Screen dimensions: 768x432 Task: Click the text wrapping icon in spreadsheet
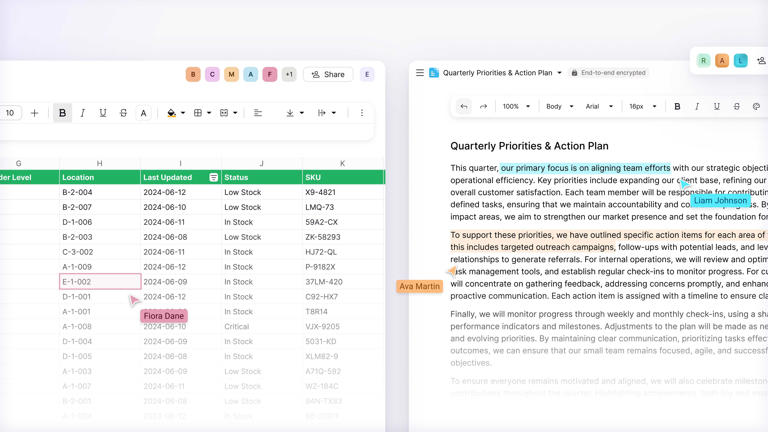tap(322, 113)
